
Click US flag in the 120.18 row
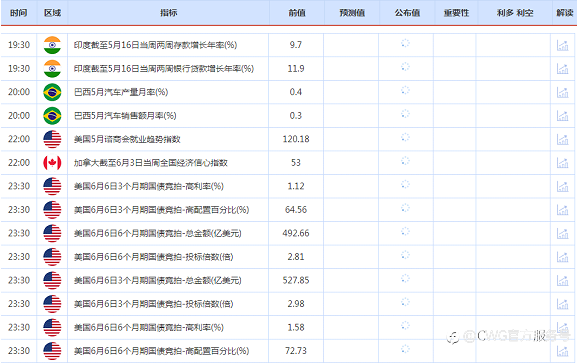coord(52,139)
